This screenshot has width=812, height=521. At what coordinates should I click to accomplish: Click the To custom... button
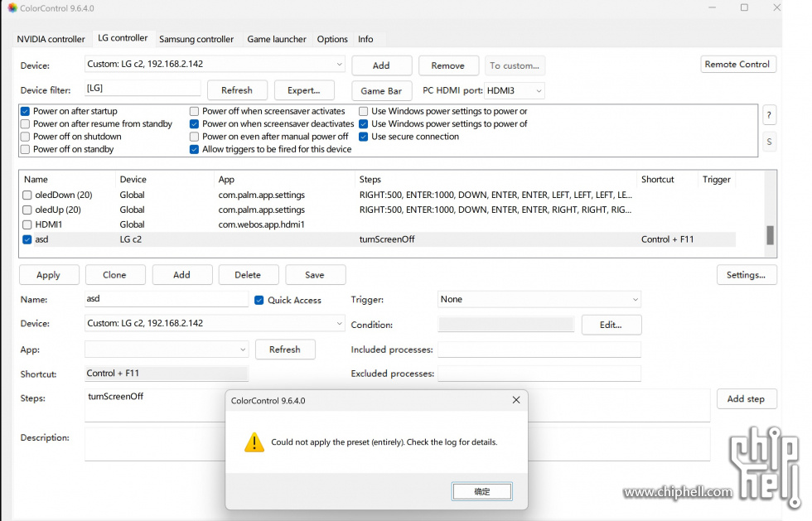515,65
